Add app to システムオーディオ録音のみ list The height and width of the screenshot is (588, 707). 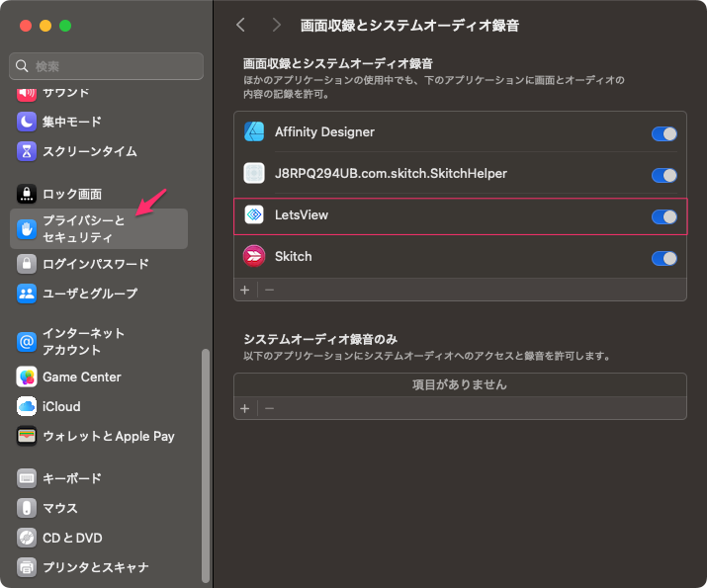point(245,408)
